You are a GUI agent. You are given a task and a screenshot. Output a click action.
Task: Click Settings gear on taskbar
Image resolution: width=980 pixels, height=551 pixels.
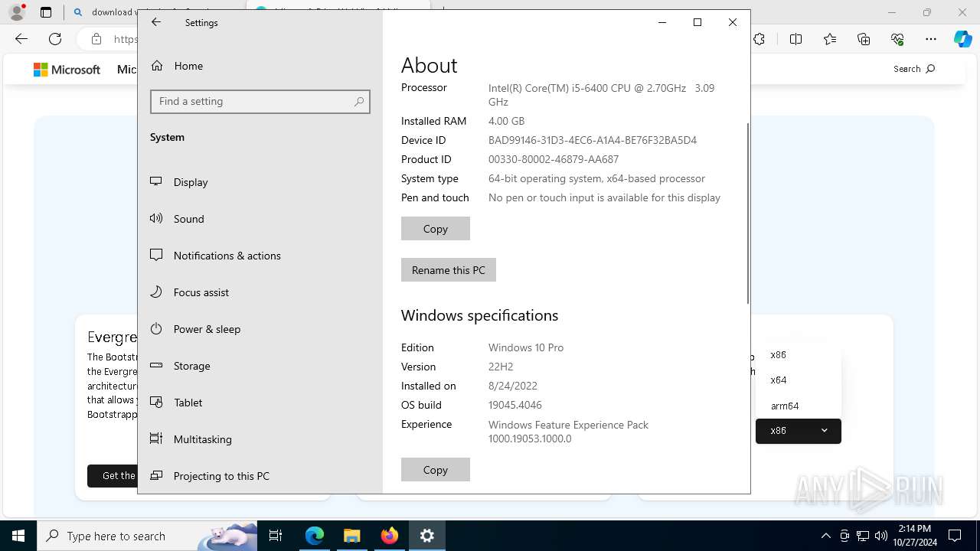coord(427,536)
